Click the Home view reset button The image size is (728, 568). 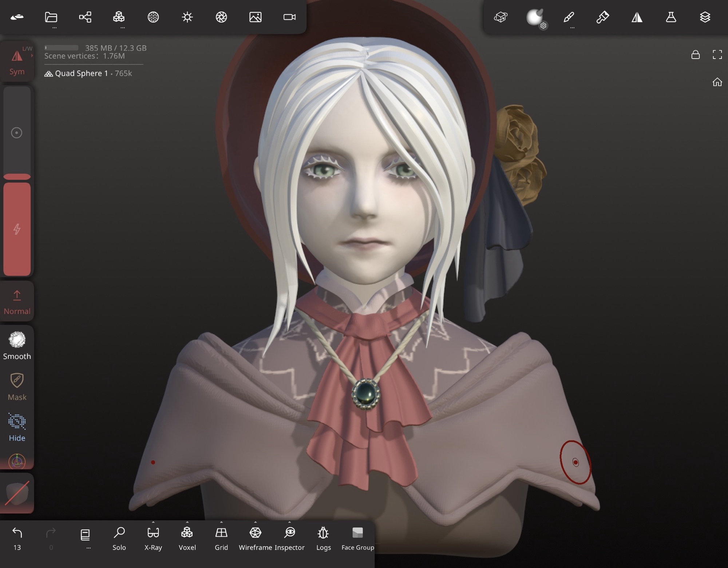click(x=717, y=82)
